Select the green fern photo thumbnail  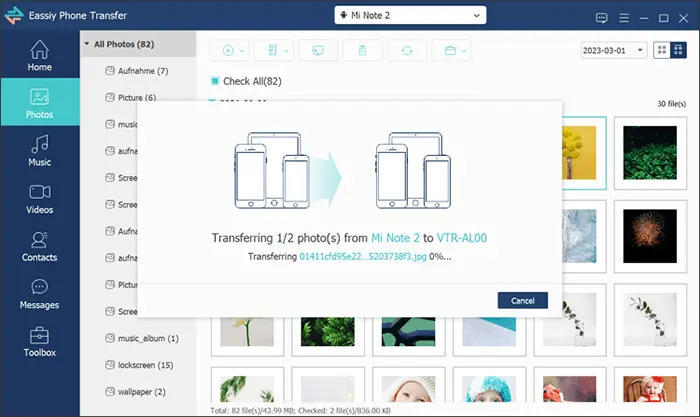[x=328, y=332]
